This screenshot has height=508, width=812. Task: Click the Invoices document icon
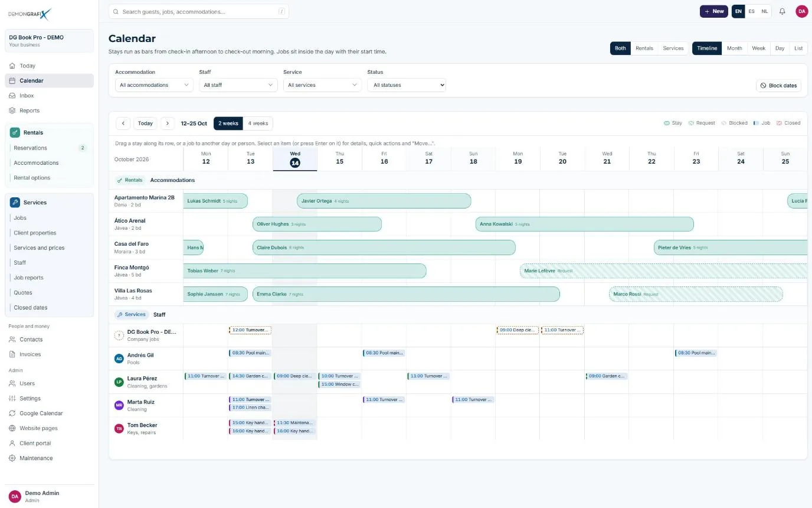click(x=12, y=354)
